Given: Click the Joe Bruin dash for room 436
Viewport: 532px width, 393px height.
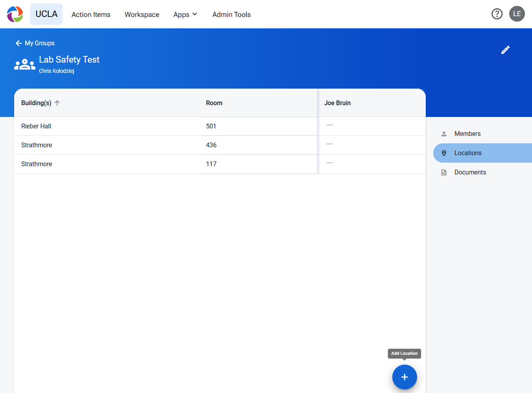Looking at the screenshot, I should click(330, 144).
